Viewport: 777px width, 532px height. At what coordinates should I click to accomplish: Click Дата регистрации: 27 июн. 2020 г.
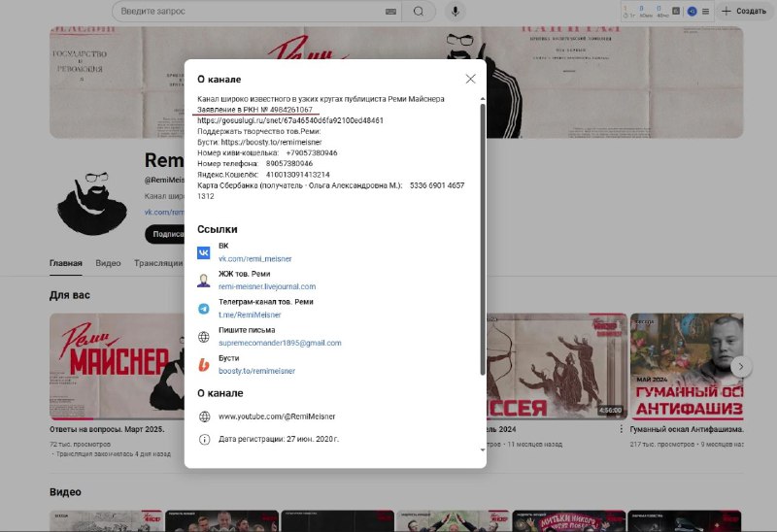click(x=279, y=439)
